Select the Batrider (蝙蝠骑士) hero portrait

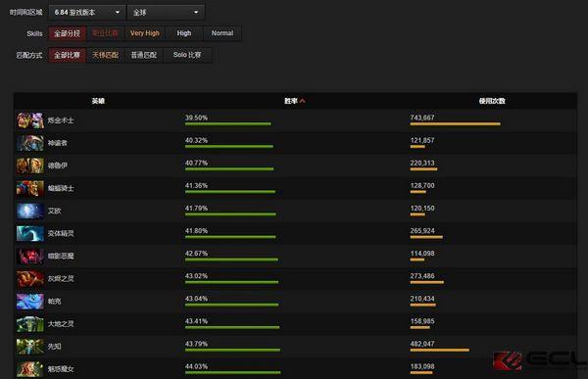(x=30, y=188)
